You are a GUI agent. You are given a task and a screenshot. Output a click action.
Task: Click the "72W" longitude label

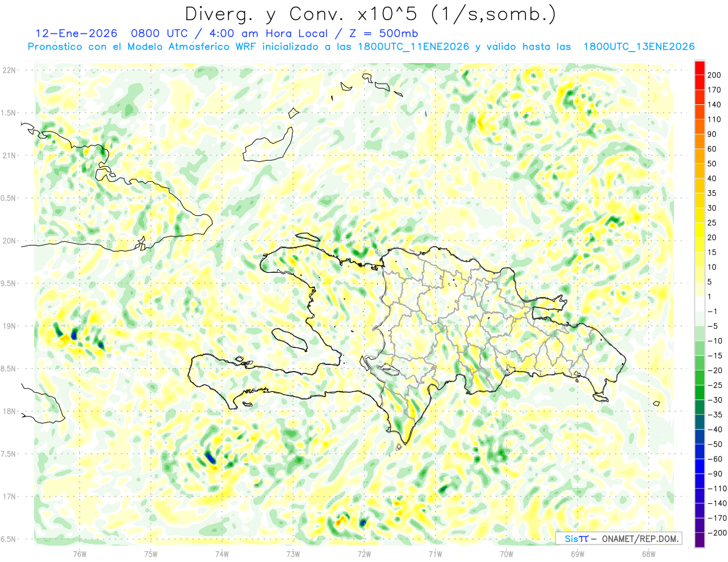pos(364,554)
